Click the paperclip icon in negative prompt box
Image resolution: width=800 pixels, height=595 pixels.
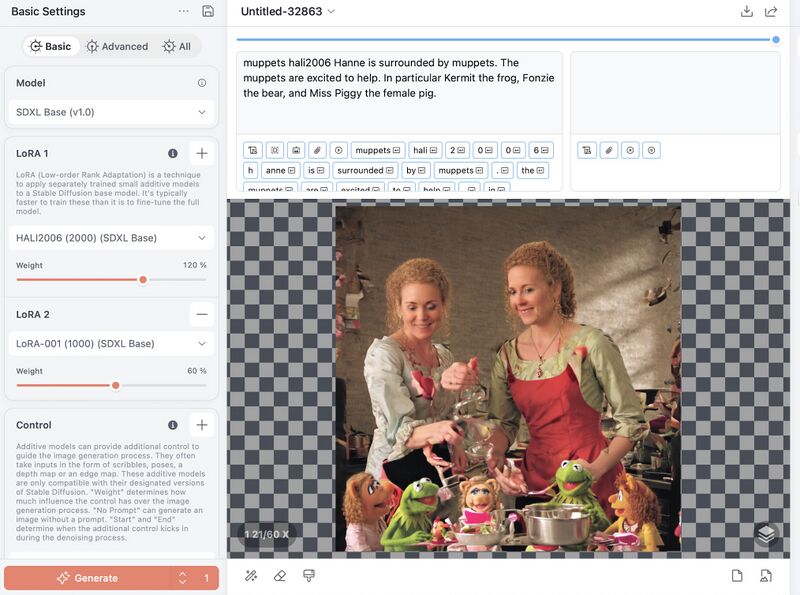[609, 150]
